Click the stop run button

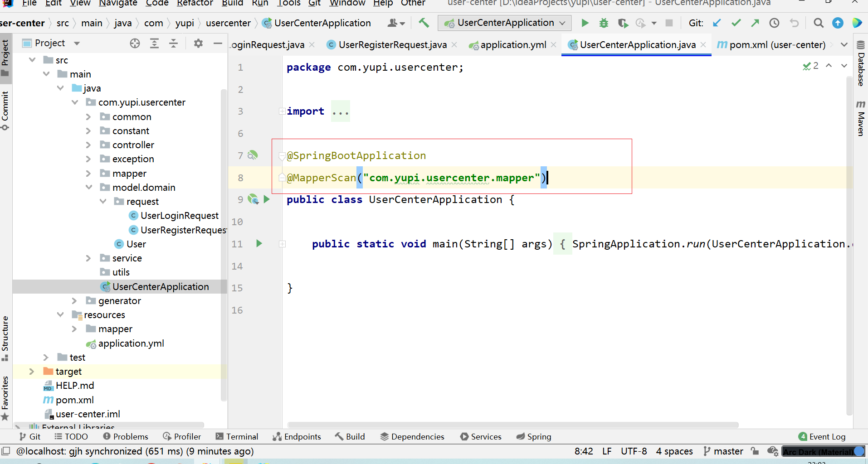coord(669,23)
